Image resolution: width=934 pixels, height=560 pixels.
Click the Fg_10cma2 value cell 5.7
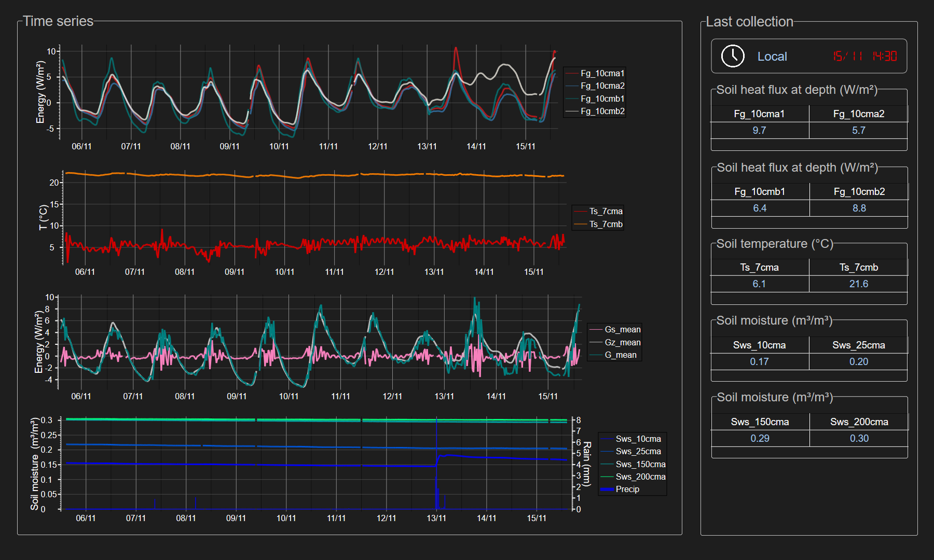point(858,130)
